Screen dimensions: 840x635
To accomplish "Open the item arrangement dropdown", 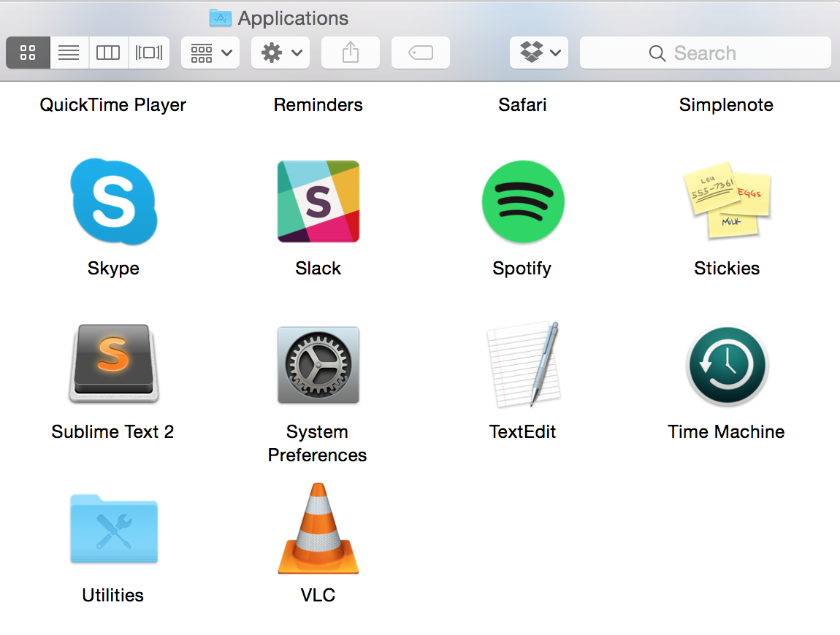I will pyautogui.click(x=210, y=53).
